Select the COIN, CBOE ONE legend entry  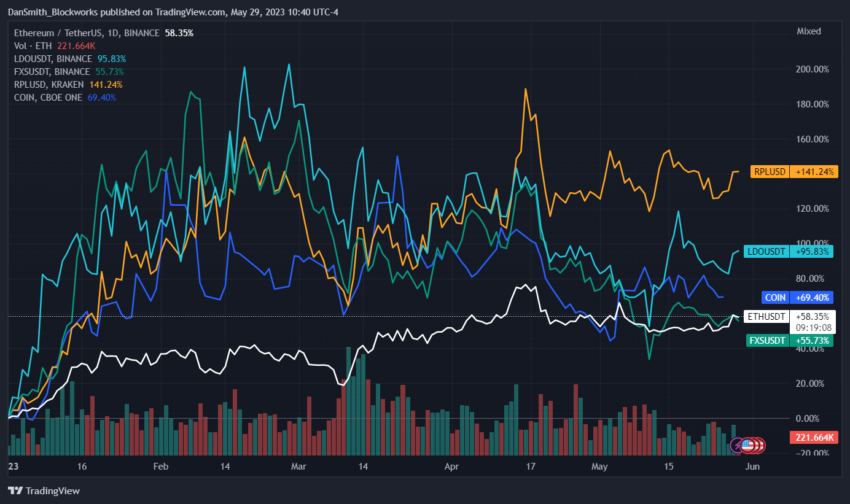point(48,98)
